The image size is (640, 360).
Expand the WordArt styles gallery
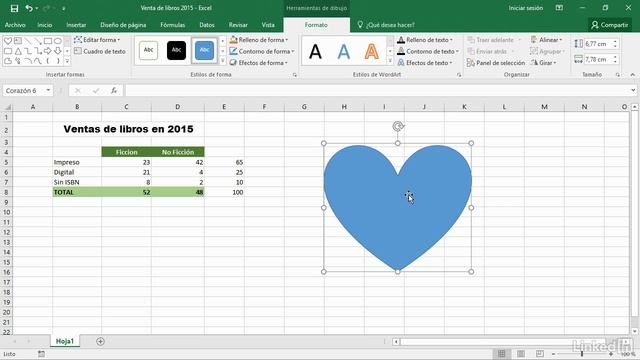coord(390,61)
